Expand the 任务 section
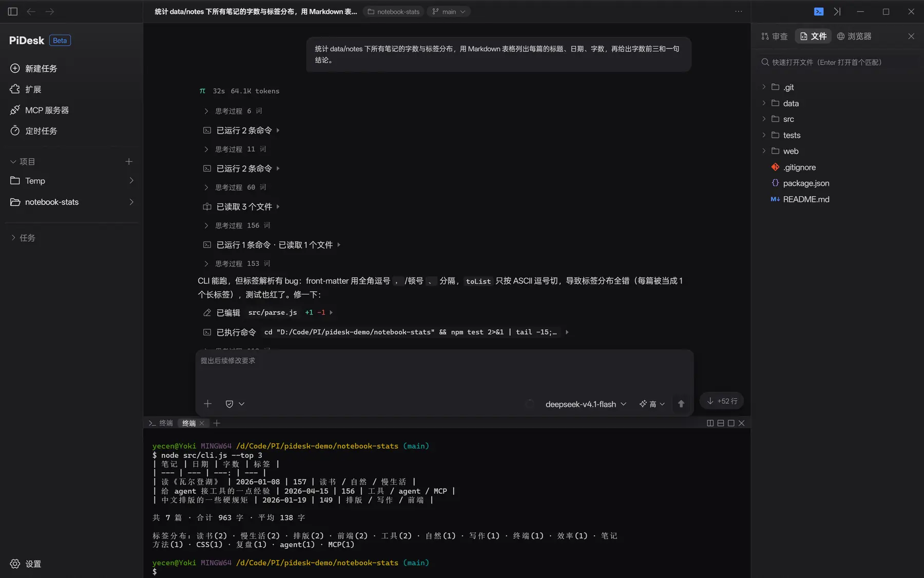Image resolution: width=924 pixels, height=578 pixels. coord(23,238)
